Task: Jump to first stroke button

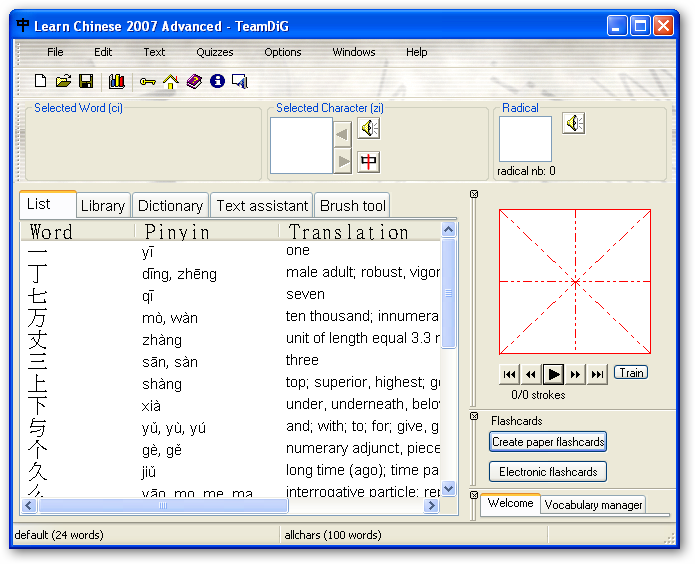Action: [509, 374]
